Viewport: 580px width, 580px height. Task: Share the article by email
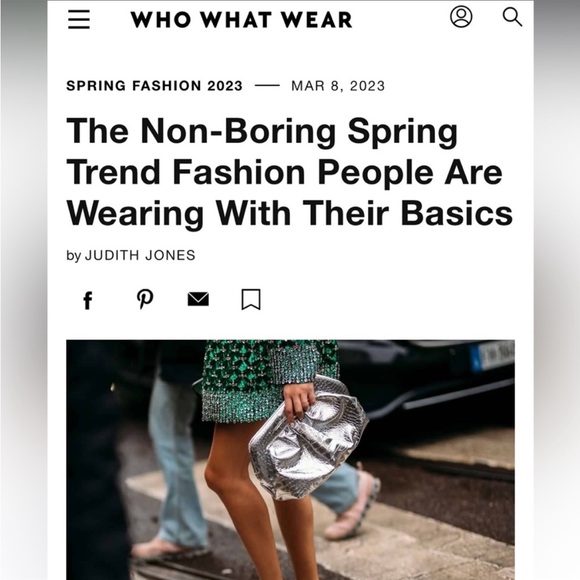tap(198, 299)
